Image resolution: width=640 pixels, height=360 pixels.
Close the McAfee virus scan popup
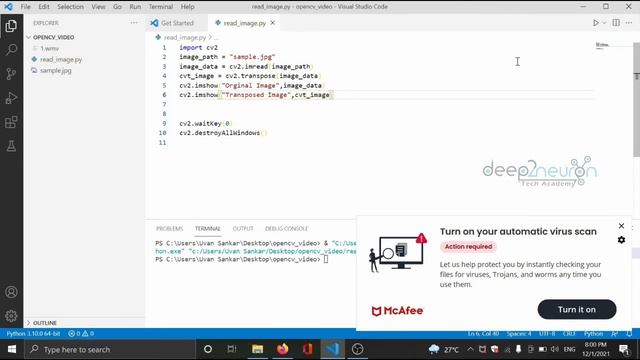(621, 226)
